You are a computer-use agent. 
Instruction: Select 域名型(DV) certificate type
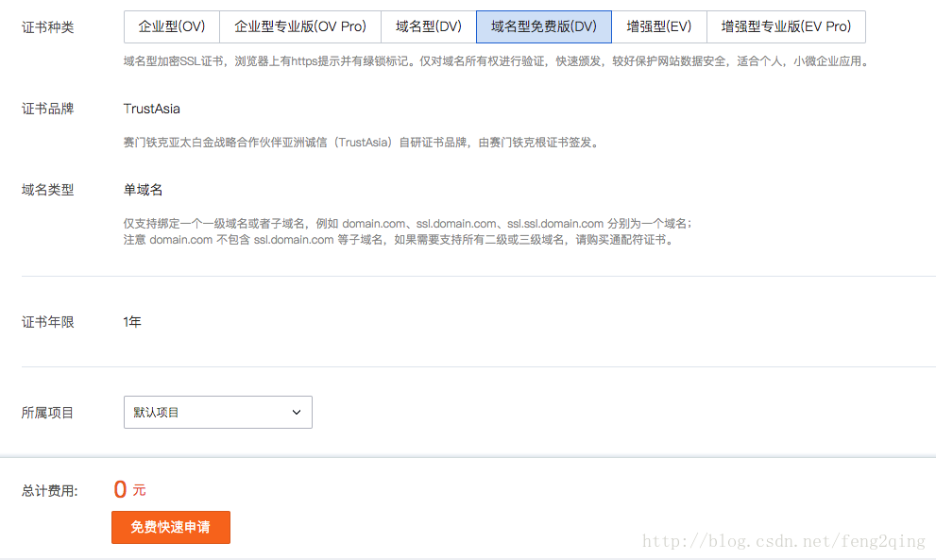tap(429, 26)
